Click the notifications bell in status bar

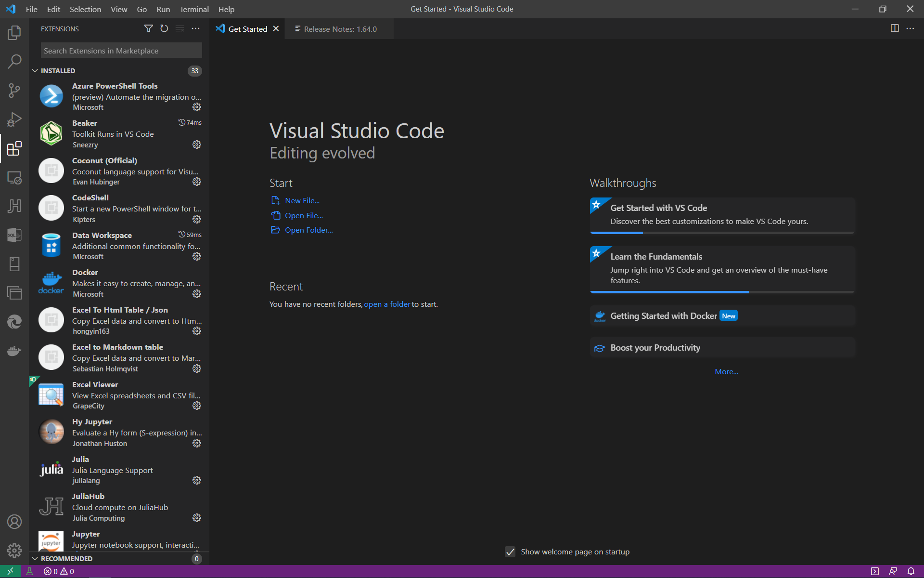coord(911,571)
